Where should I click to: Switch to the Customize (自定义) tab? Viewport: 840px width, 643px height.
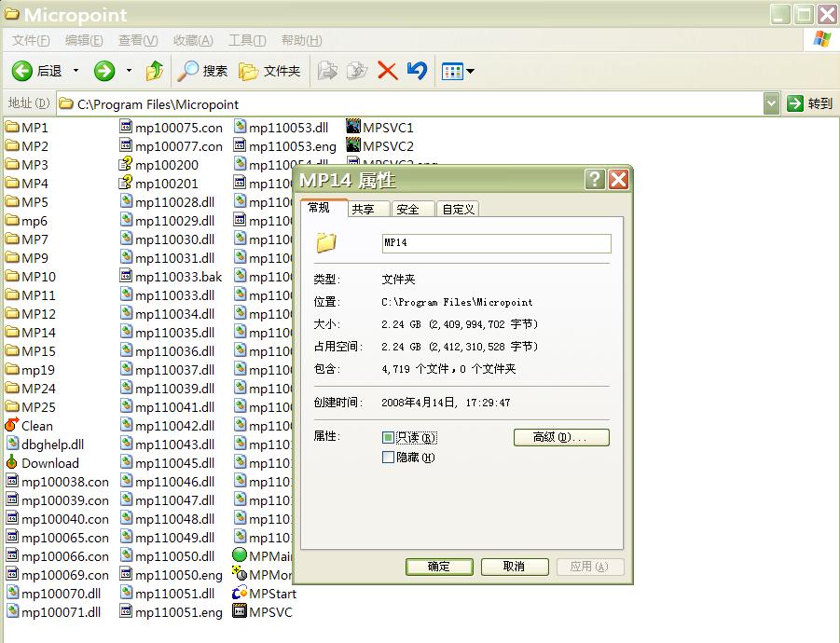click(458, 210)
